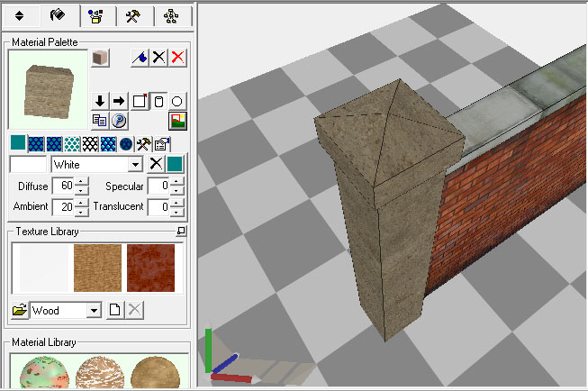The image size is (588, 391).
Task: Open the texture folder browse icon
Action: [19, 311]
